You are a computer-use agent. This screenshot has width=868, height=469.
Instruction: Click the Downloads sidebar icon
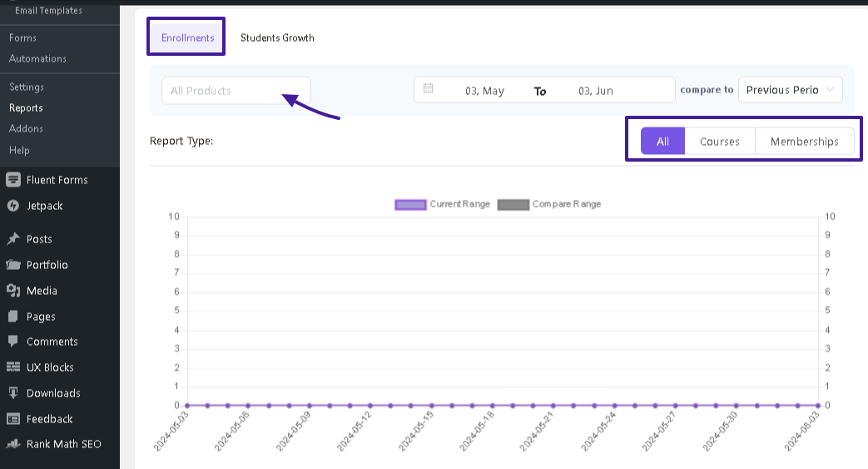click(x=13, y=393)
